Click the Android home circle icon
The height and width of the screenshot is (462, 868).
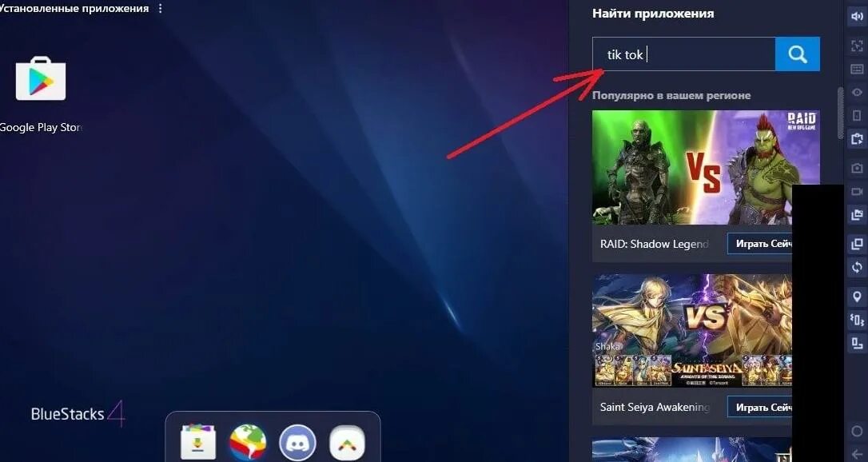(x=856, y=431)
